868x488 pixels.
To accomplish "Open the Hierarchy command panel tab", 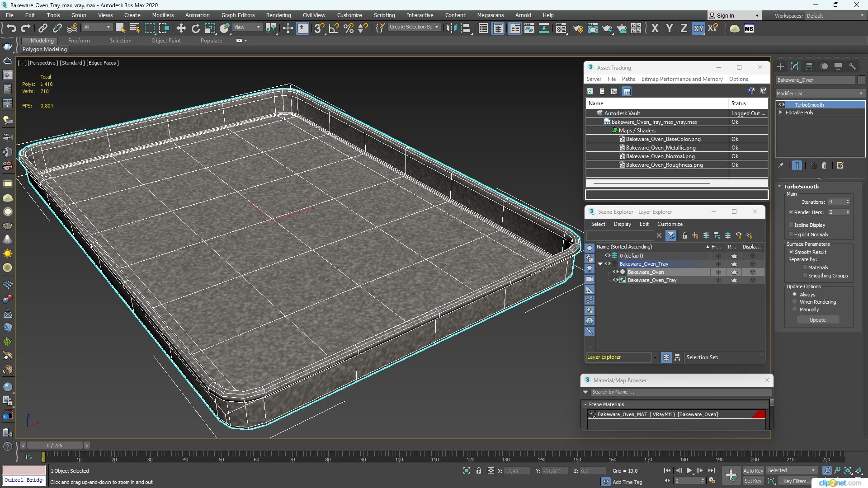I will pos(809,66).
